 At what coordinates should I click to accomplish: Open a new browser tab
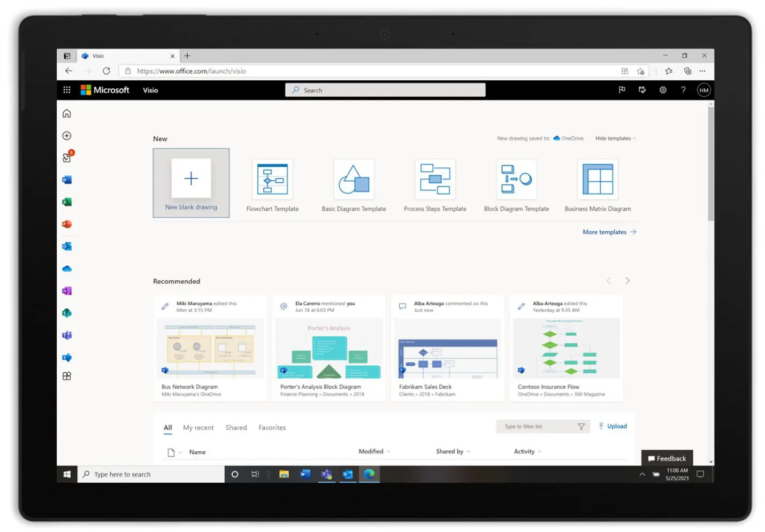[187, 56]
